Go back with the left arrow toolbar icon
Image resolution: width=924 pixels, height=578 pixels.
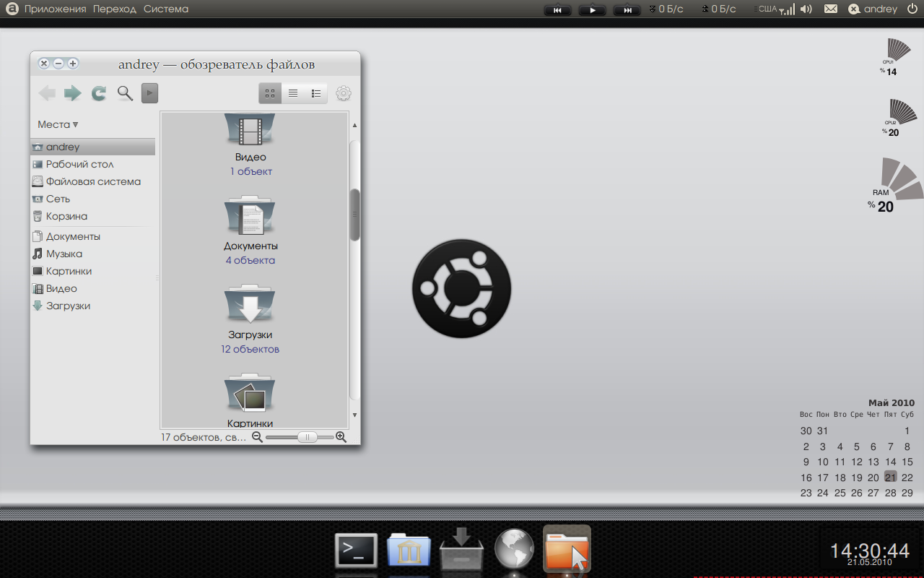[x=47, y=93]
